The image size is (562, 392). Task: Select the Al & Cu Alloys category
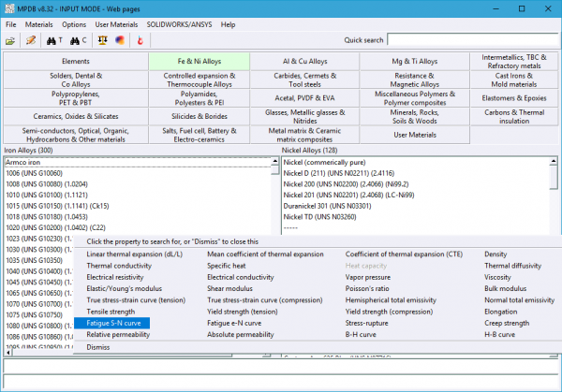coord(304,61)
